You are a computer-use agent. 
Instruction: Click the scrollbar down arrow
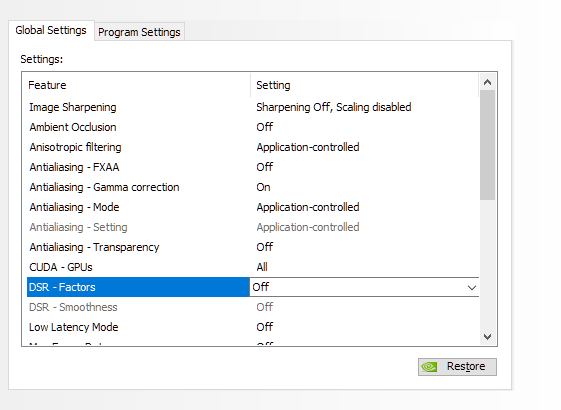coord(487,336)
